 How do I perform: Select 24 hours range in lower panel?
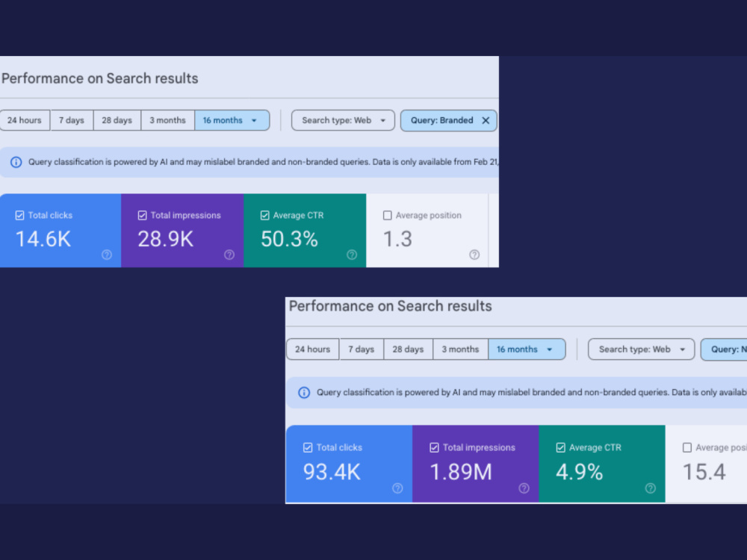312,349
